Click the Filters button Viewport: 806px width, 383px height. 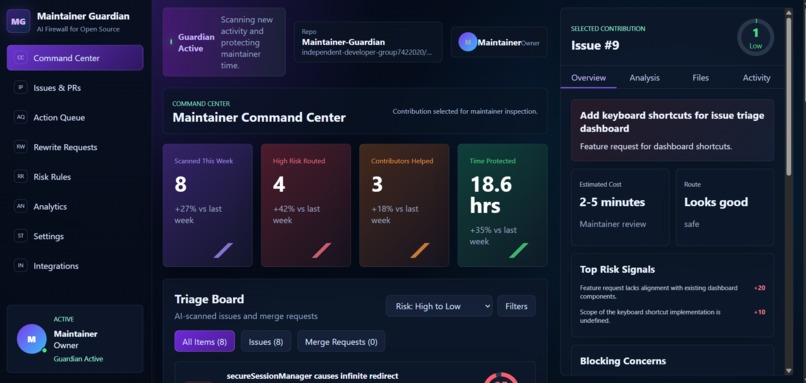point(516,306)
